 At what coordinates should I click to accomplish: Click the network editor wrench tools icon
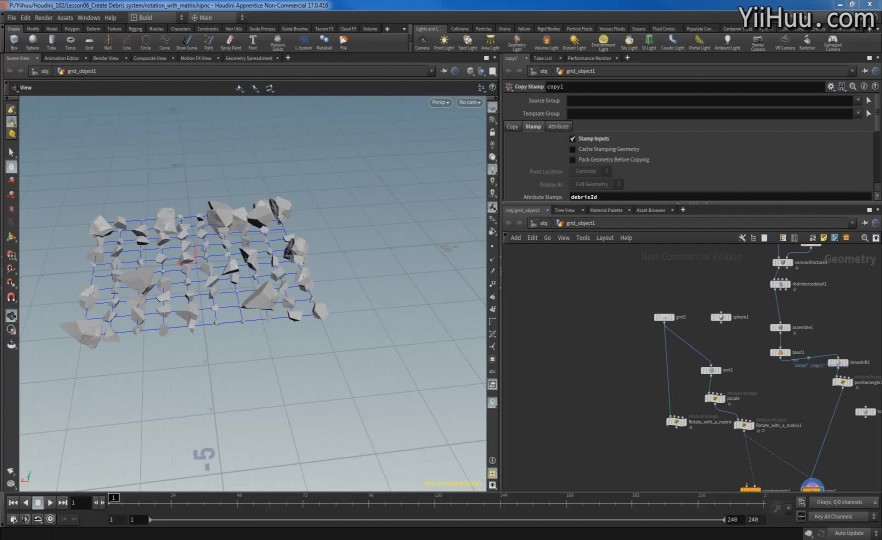point(742,238)
